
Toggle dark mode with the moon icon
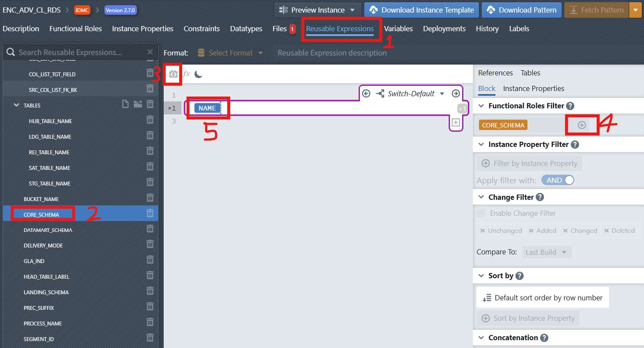click(198, 74)
